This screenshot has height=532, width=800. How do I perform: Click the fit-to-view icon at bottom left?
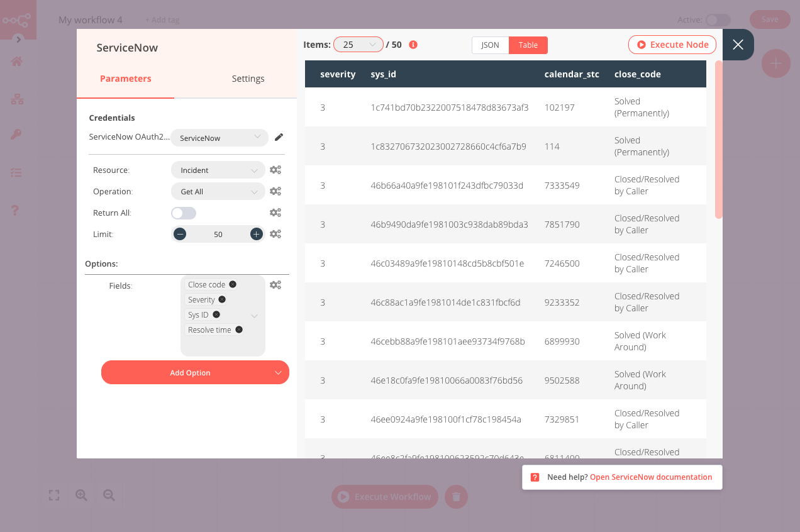pyautogui.click(x=53, y=496)
